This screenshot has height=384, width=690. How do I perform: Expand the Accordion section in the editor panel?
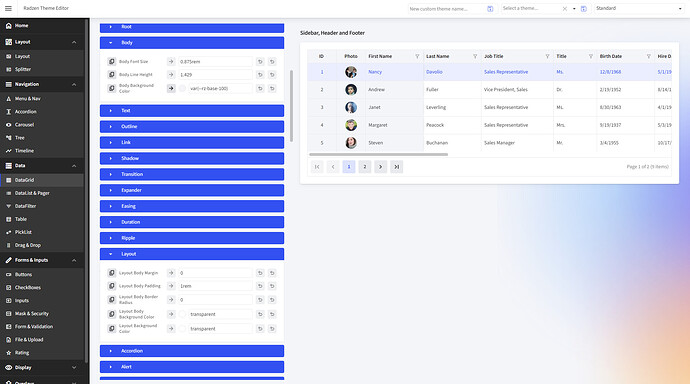[192, 351]
